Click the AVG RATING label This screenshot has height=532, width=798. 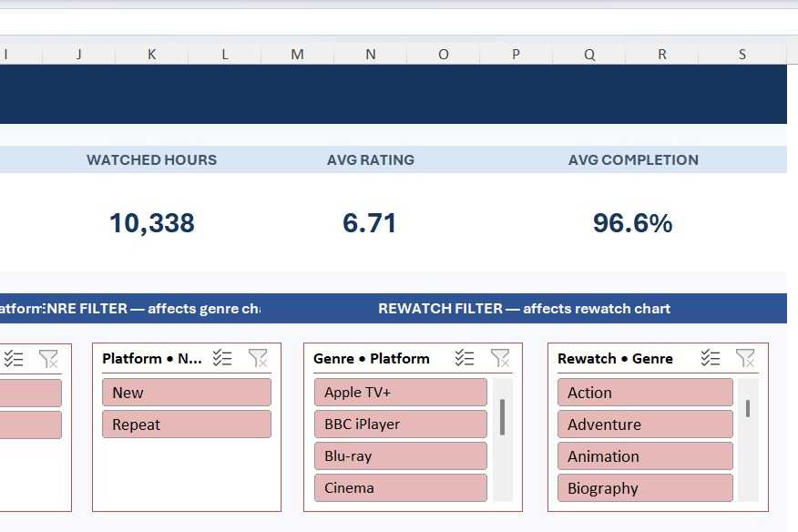tap(371, 159)
